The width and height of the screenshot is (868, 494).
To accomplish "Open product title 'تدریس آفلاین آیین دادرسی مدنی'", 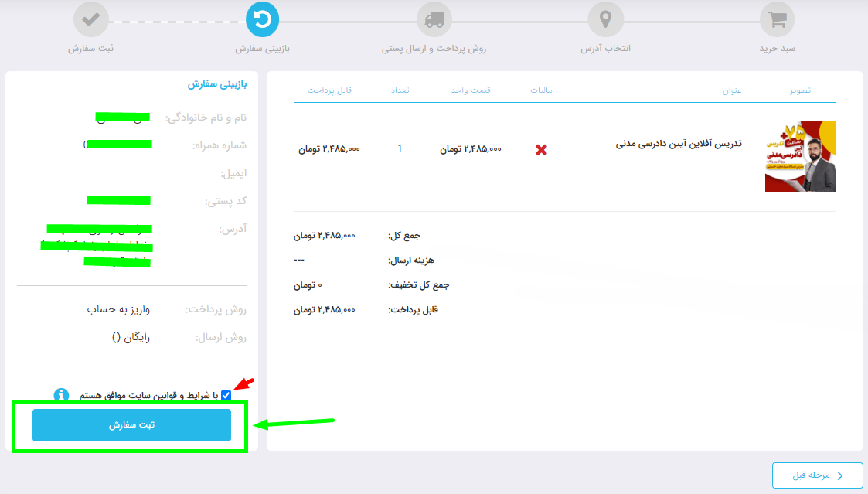I will coord(679,144).
